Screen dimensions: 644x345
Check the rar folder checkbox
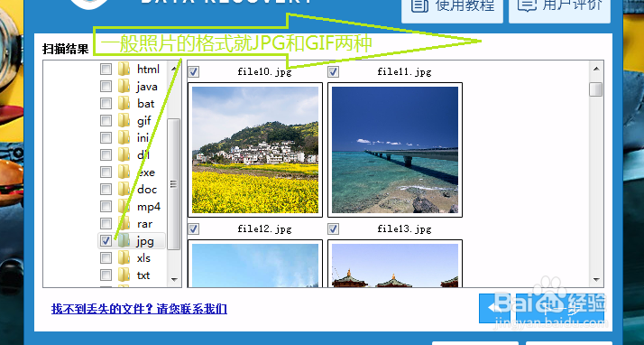tap(106, 224)
